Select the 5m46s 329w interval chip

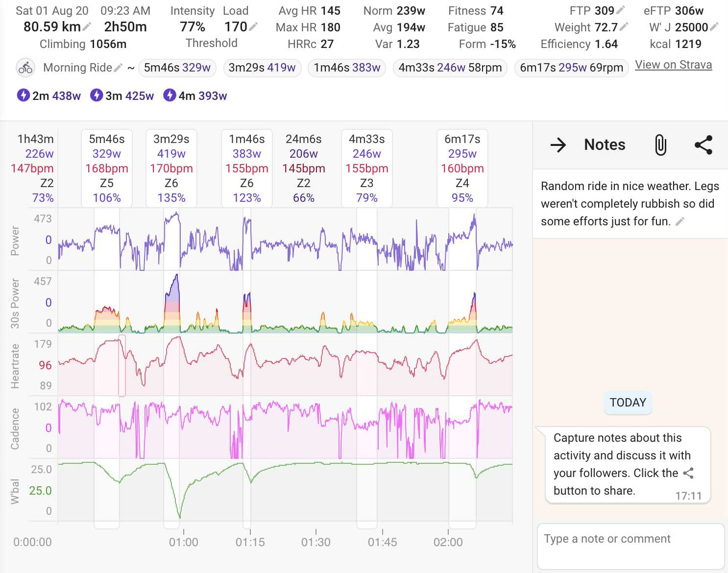point(177,68)
